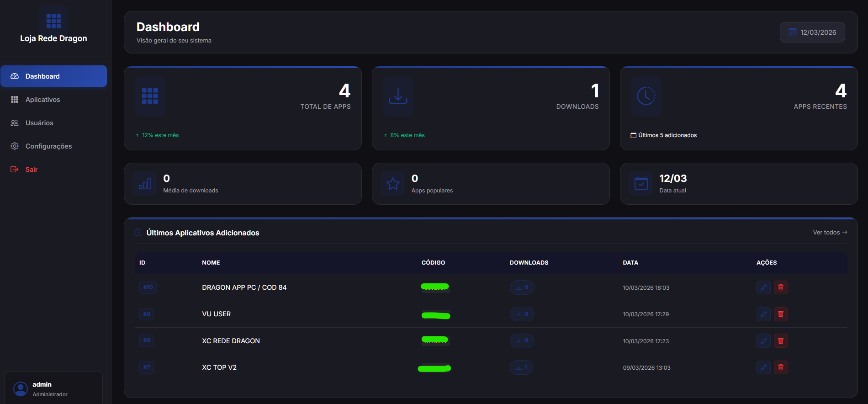The image size is (868, 404).
Task: Open Configurações in the sidebar
Action: pos(48,146)
